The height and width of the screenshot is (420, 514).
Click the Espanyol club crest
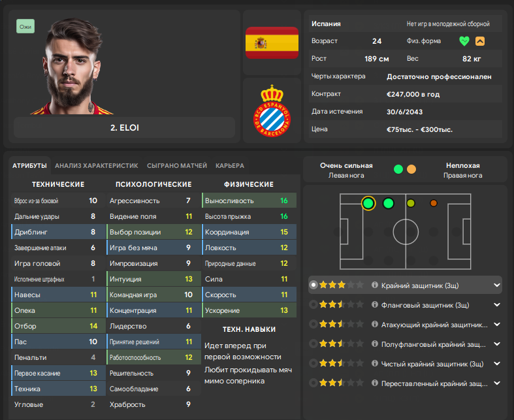click(272, 110)
